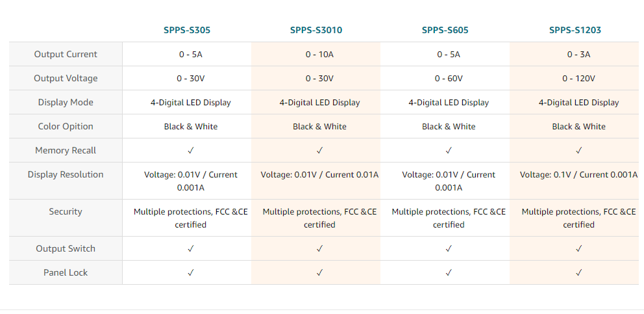The height and width of the screenshot is (314, 644).
Task: Click Output Switch checkmark under SPPS-S1203
Action: point(578,248)
